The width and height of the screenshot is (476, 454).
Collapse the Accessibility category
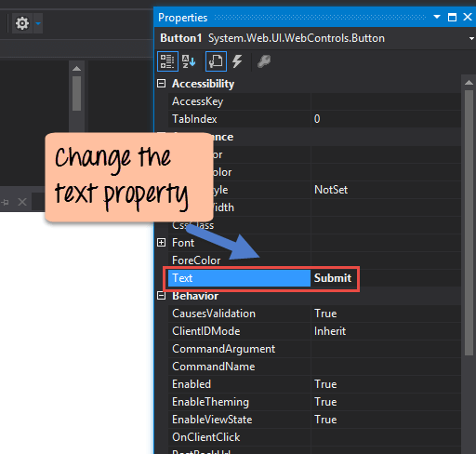(161, 83)
